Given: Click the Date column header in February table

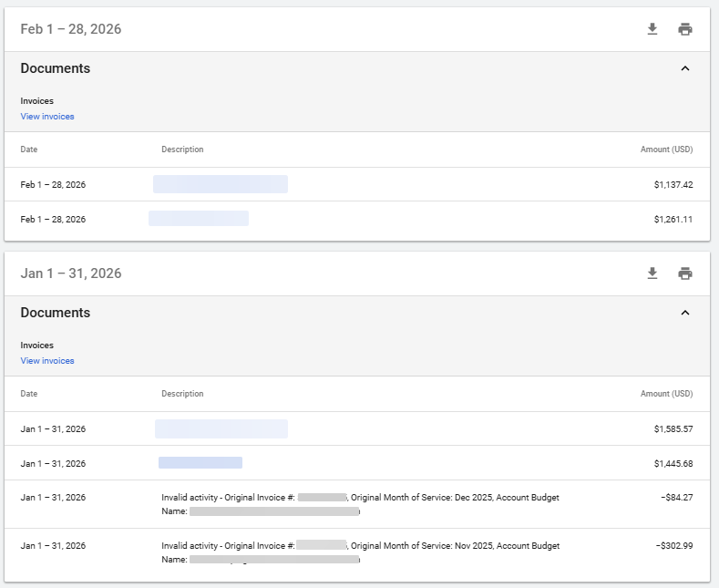Looking at the screenshot, I should [29, 150].
